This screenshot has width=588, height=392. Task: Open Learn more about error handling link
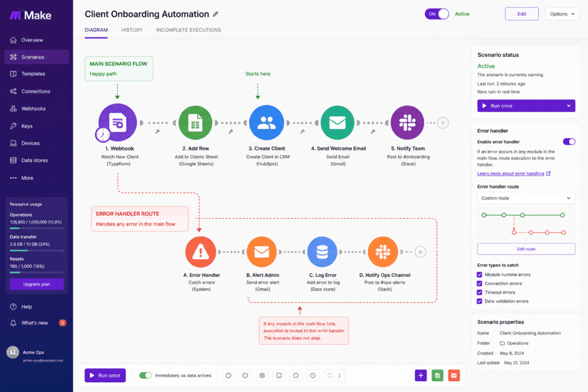tap(514, 173)
